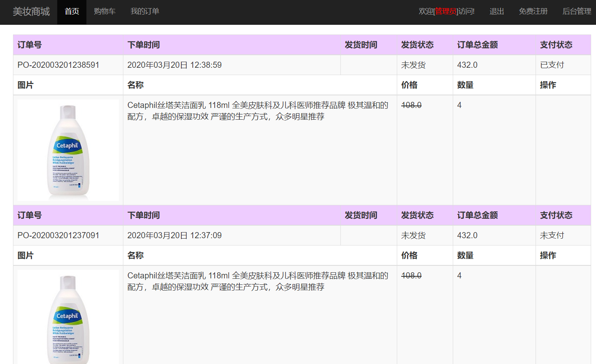Open the 免费注册 link

pos(533,11)
